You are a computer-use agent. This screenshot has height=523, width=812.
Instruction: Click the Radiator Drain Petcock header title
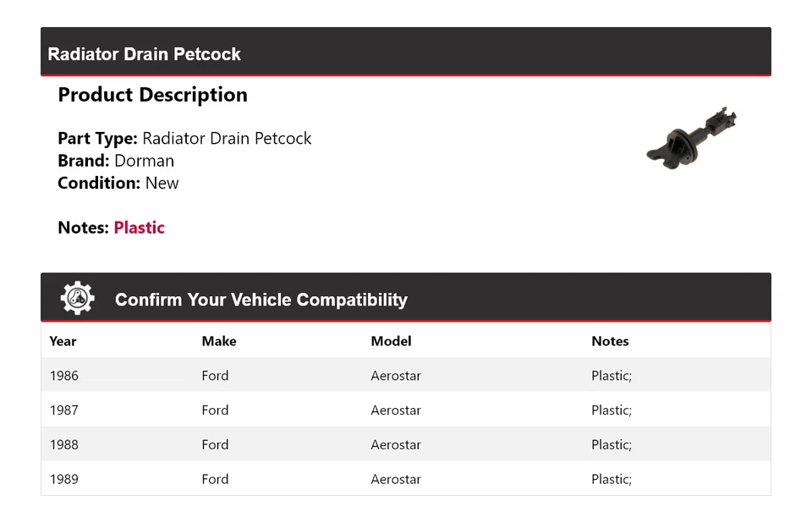coord(144,54)
